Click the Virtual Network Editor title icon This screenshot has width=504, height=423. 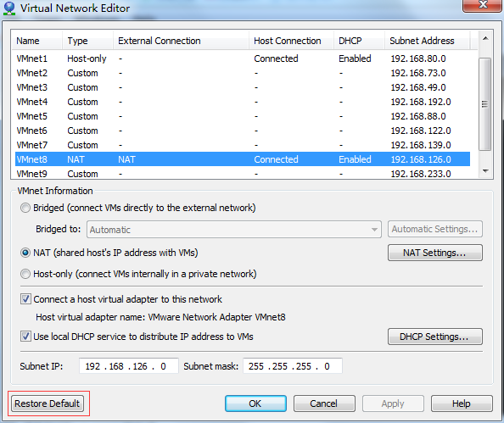pos(9,8)
